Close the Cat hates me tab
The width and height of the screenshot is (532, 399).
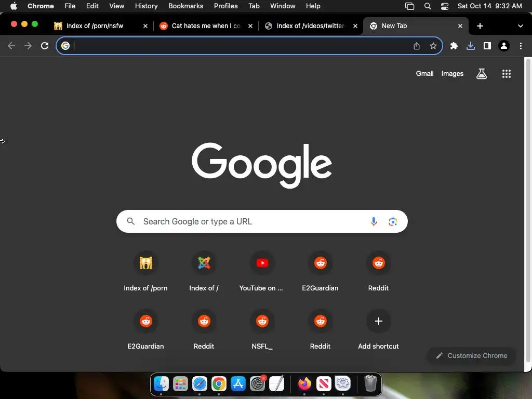[x=250, y=26]
